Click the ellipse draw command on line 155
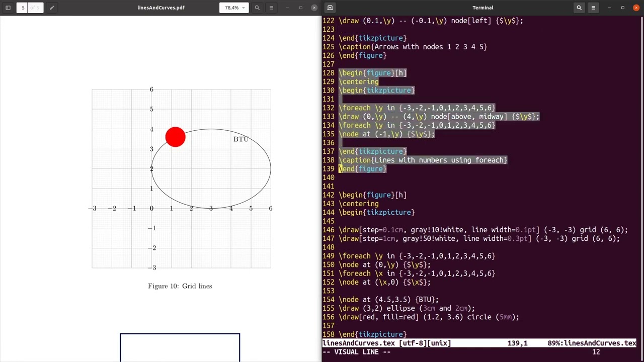 pos(407,308)
